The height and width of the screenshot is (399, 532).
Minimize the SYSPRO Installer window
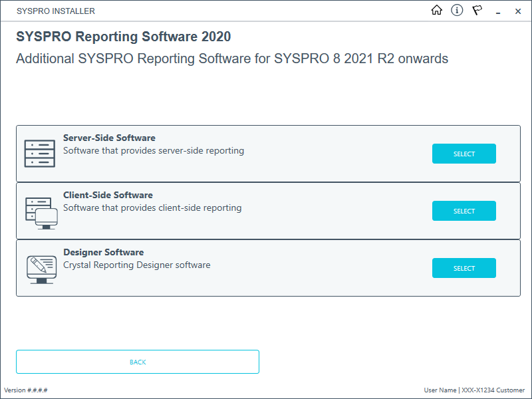pyautogui.click(x=497, y=11)
